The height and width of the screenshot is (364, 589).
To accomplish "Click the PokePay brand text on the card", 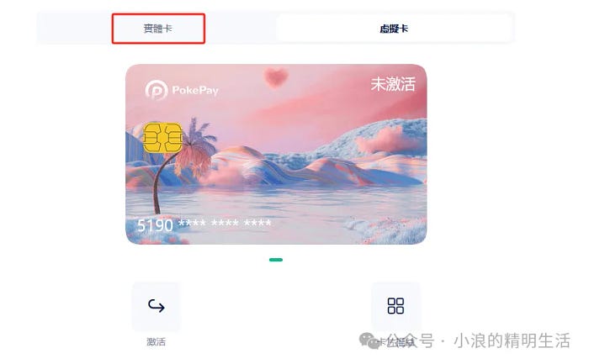I will 195,91.
